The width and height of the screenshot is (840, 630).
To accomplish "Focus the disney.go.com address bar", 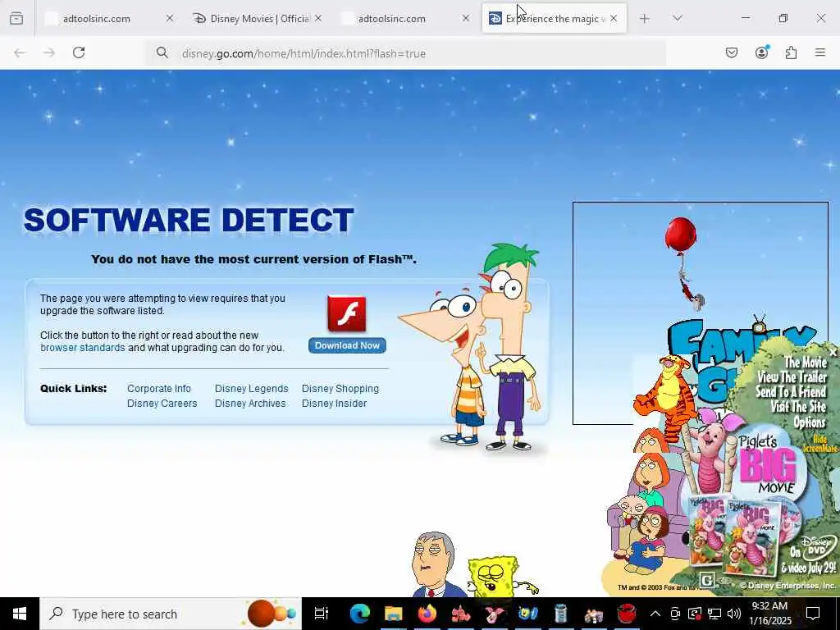I will (x=405, y=53).
